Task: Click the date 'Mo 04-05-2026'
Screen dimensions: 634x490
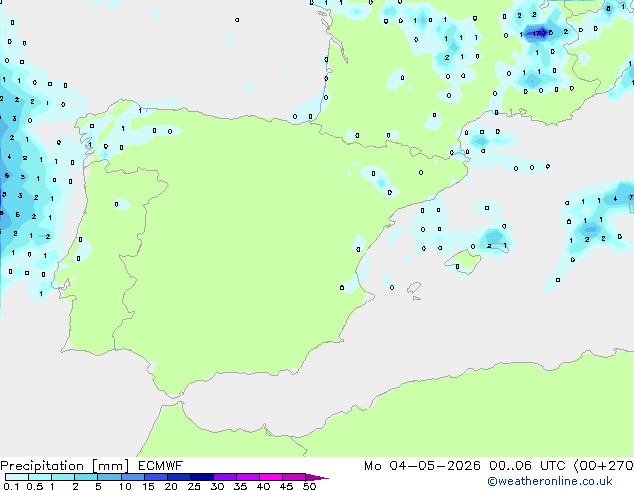Action: [422, 466]
